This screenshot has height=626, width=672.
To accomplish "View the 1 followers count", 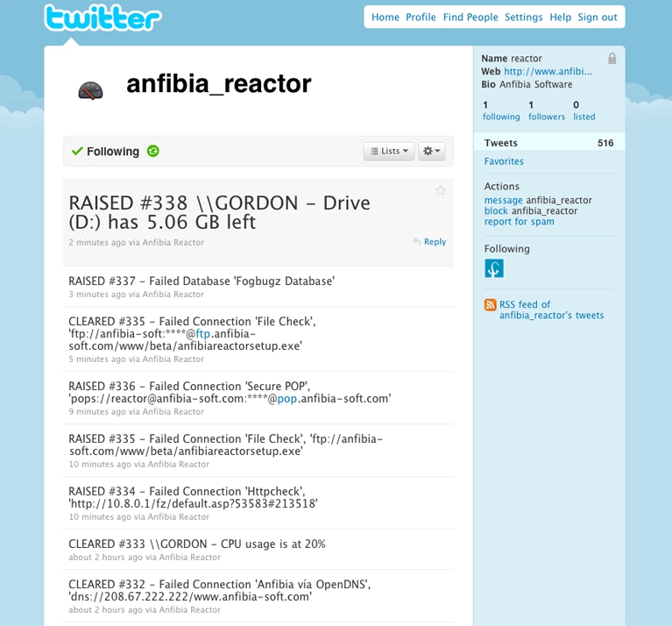I will point(547,110).
